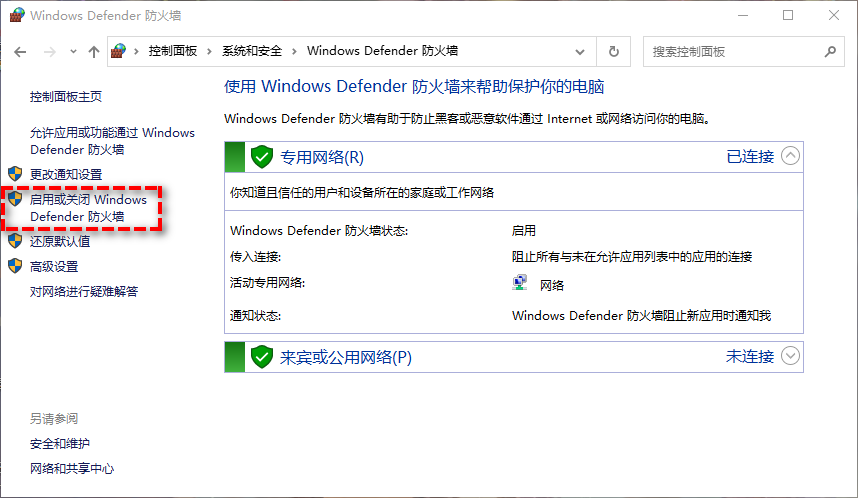Open 控制面板主页 link
Image resolution: width=858 pixels, height=498 pixels.
pos(66,97)
